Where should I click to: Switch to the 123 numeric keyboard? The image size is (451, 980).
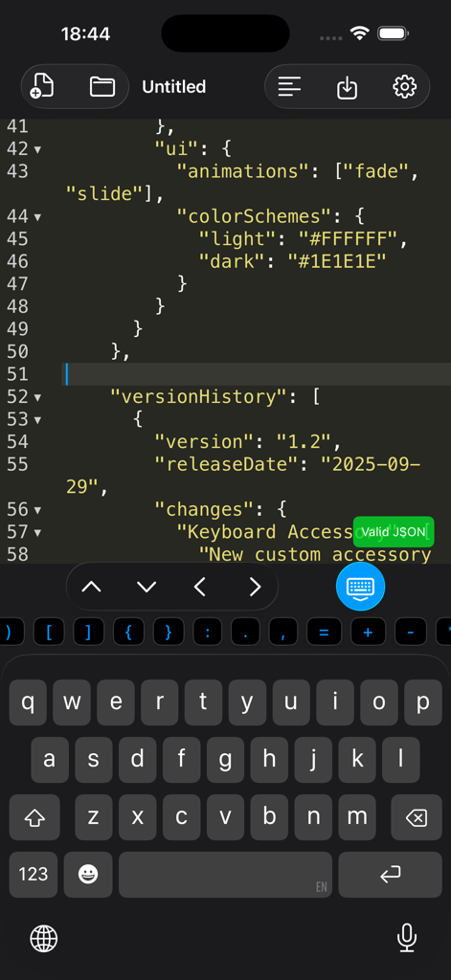34,875
